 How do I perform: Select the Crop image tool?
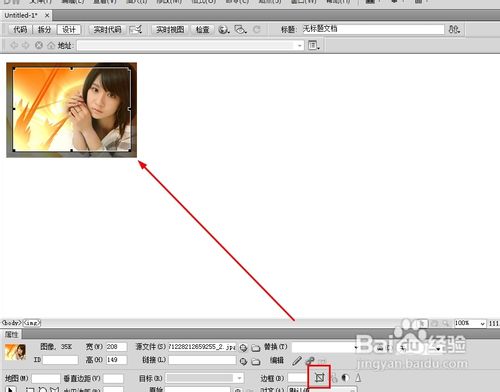pyautogui.click(x=319, y=377)
